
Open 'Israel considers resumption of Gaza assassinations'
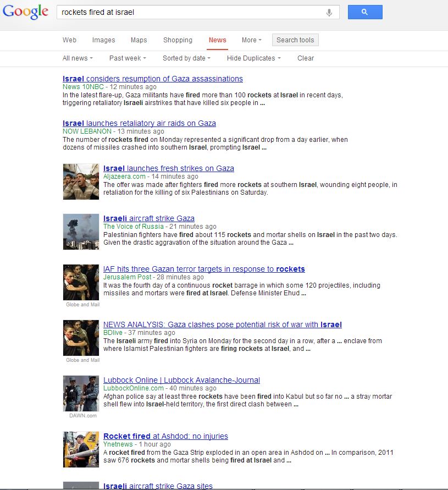pos(152,79)
